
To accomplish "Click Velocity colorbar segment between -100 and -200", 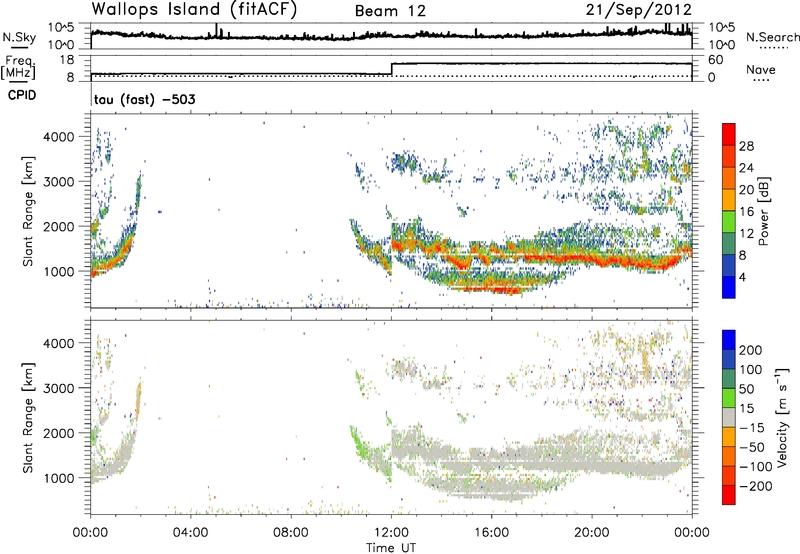I will coord(729,475).
